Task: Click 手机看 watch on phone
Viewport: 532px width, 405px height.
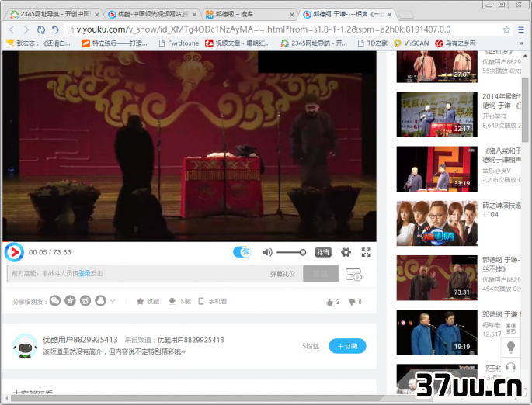Action: pyautogui.click(x=212, y=301)
